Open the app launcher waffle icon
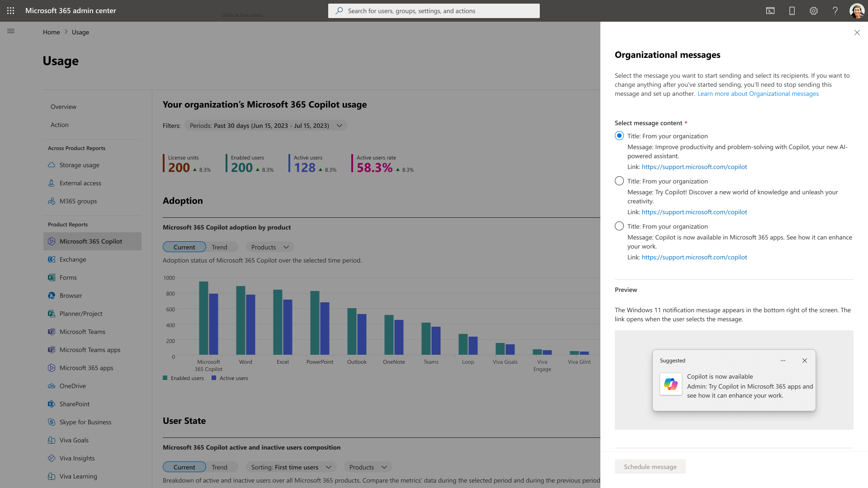Viewport: 868px width, 488px height. tap(10, 10)
